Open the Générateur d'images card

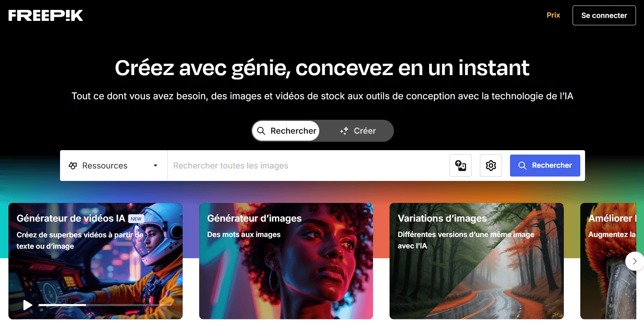click(x=286, y=261)
